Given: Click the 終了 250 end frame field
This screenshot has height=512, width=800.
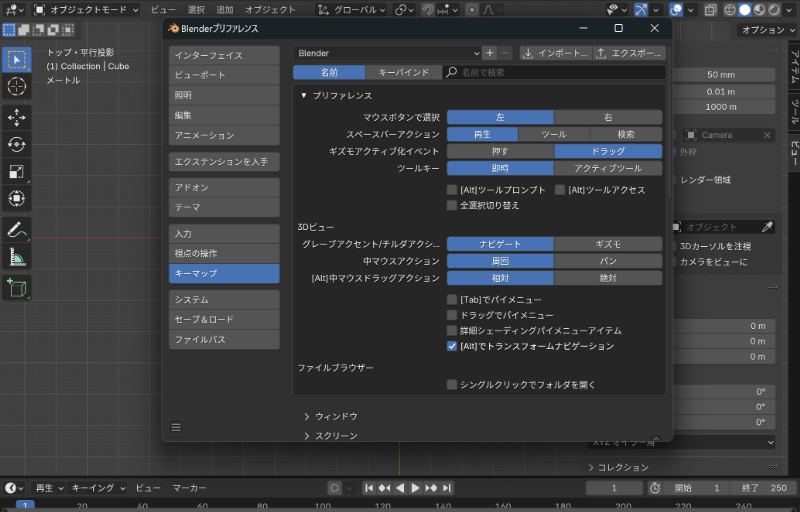Looking at the screenshot, I should pos(764,488).
